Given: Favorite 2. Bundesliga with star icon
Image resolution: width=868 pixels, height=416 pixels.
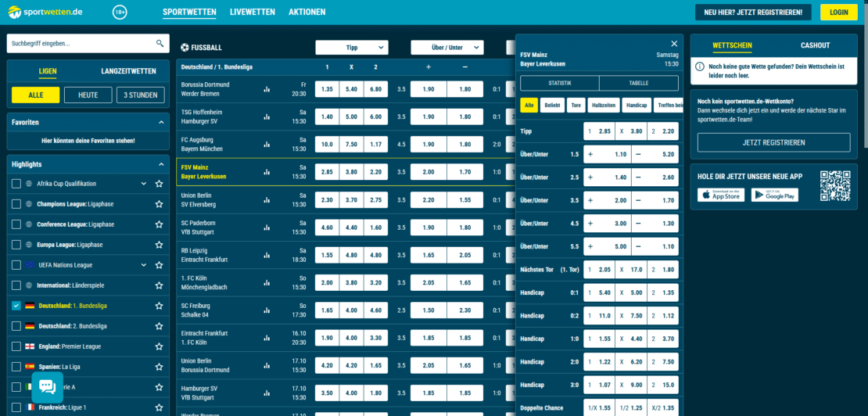Looking at the screenshot, I should click(x=160, y=326).
